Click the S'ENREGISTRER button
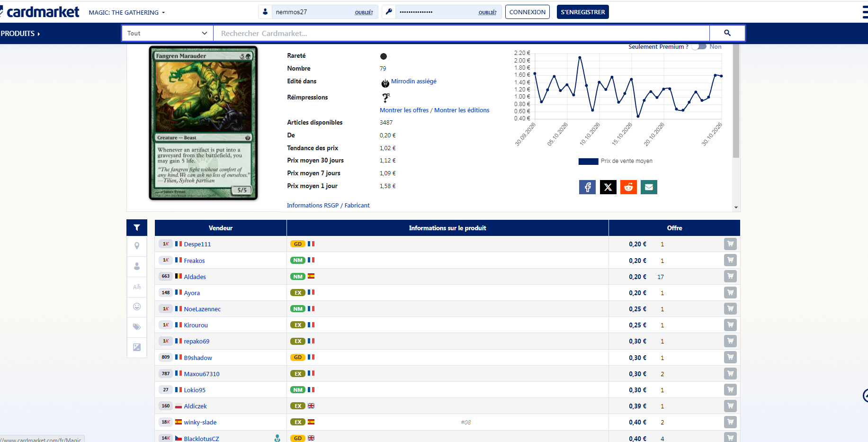 pos(582,12)
